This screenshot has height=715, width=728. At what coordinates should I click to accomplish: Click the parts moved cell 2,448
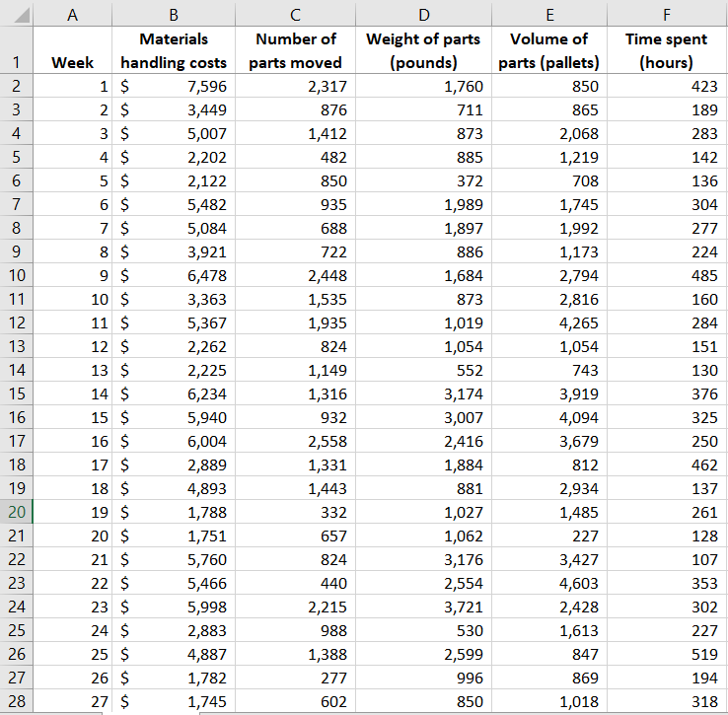pos(295,275)
